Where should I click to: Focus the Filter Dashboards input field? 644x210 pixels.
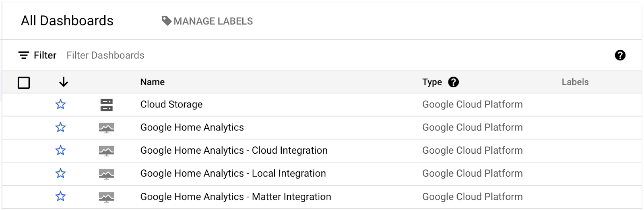pos(105,55)
